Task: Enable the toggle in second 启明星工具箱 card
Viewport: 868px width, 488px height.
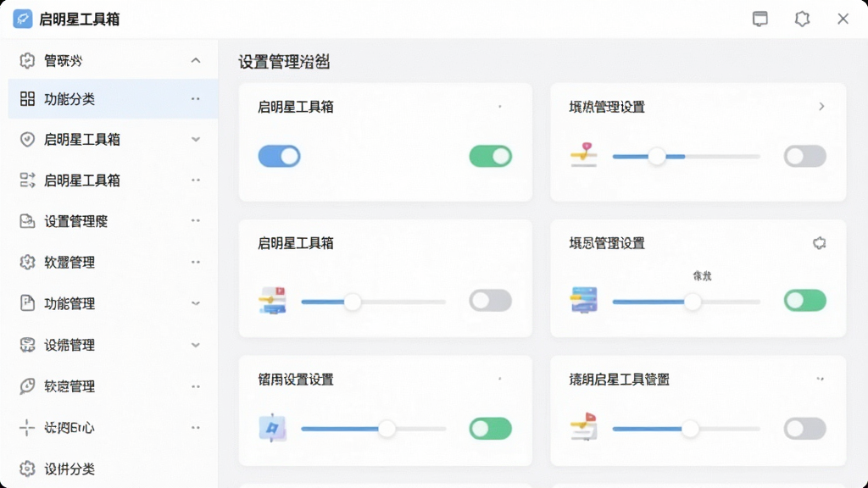Action: [x=491, y=301]
